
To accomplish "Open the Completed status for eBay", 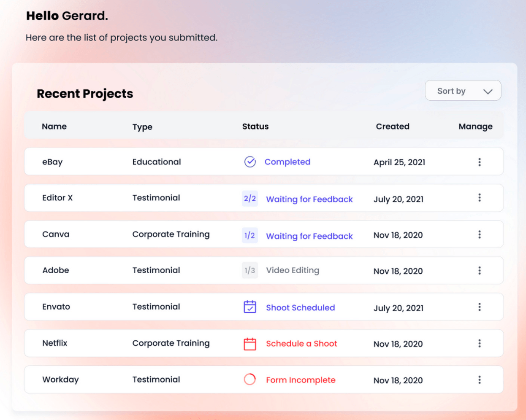I will [x=287, y=162].
